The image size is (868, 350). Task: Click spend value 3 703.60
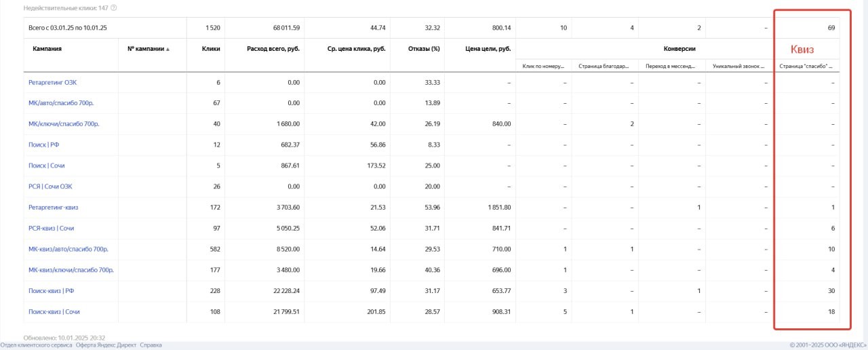[x=287, y=208]
